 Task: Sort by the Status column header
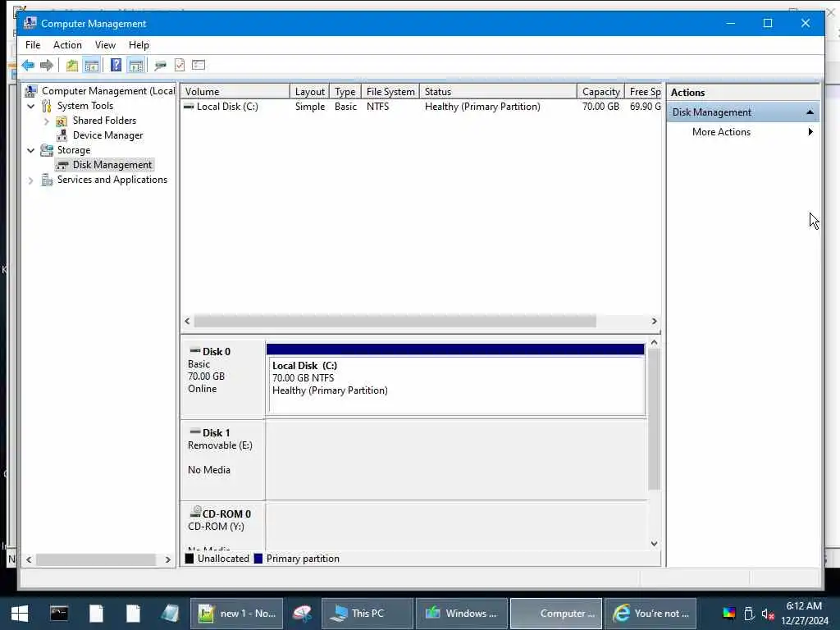coord(498,92)
